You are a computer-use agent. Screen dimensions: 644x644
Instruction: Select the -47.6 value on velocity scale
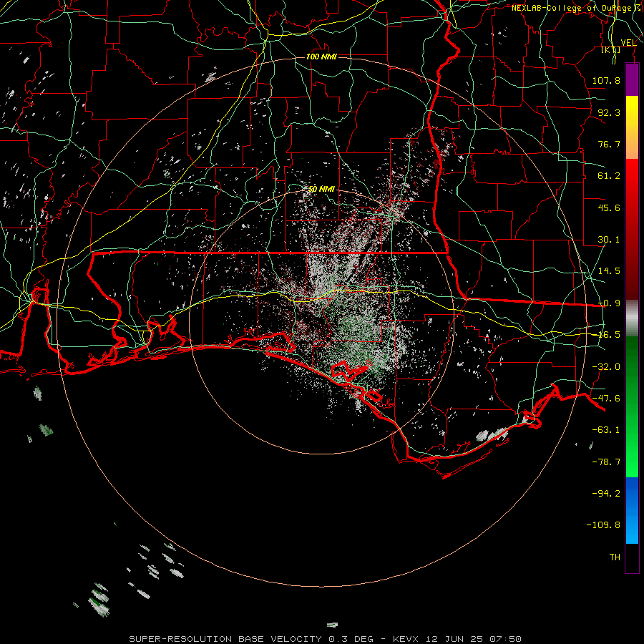tap(606, 399)
